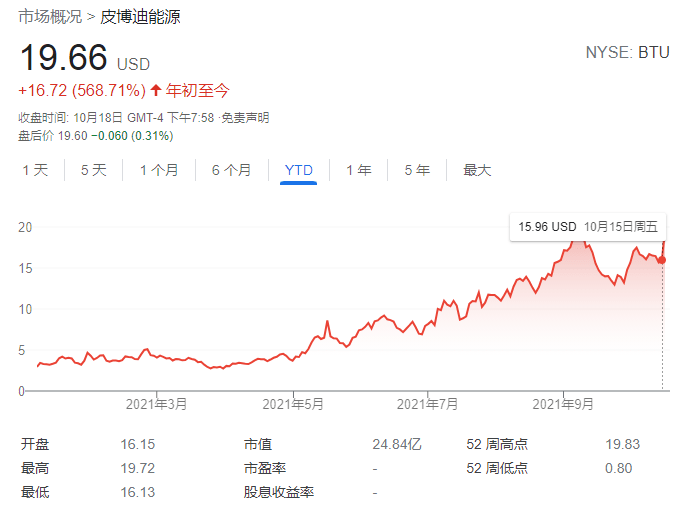Click the 皮博迪能源 breadcrumb title
The width and height of the screenshot is (690, 512).
pos(140,17)
